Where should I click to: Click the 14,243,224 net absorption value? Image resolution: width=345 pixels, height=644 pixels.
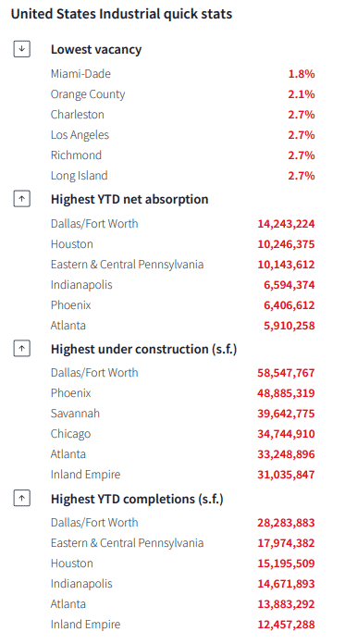pos(287,224)
